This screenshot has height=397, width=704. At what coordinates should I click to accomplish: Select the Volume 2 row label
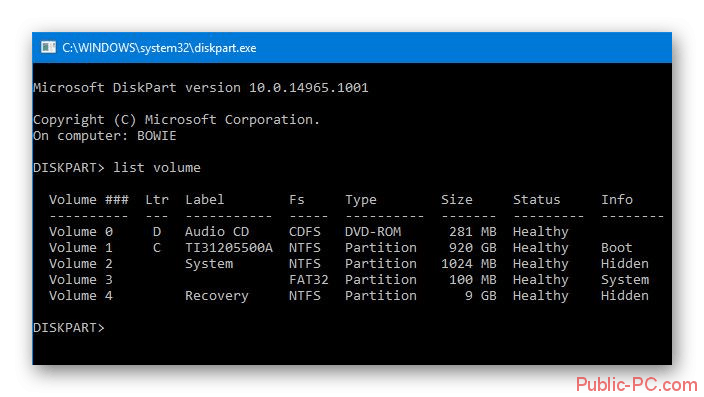pos(81,264)
